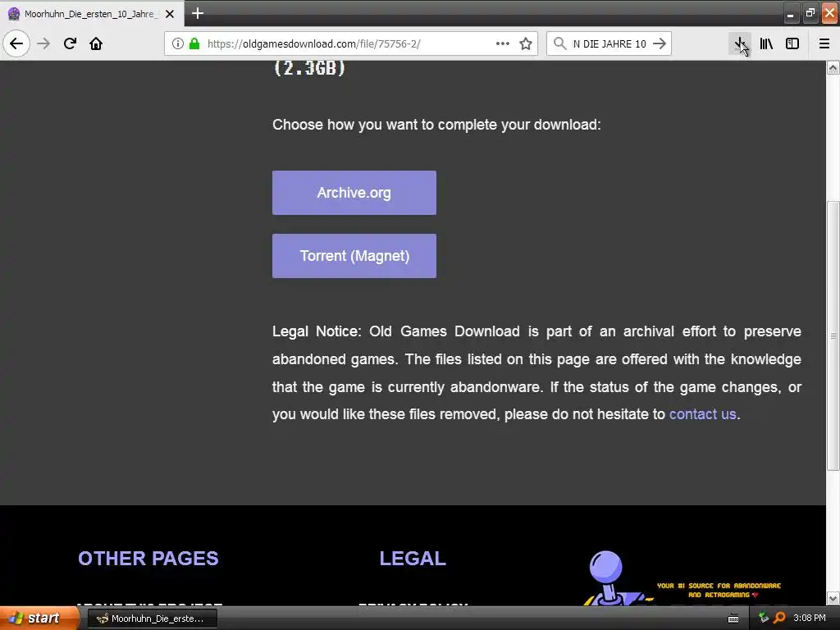Image resolution: width=840 pixels, height=630 pixels.
Task: Click the forward navigation arrow
Action: click(x=43, y=43)
